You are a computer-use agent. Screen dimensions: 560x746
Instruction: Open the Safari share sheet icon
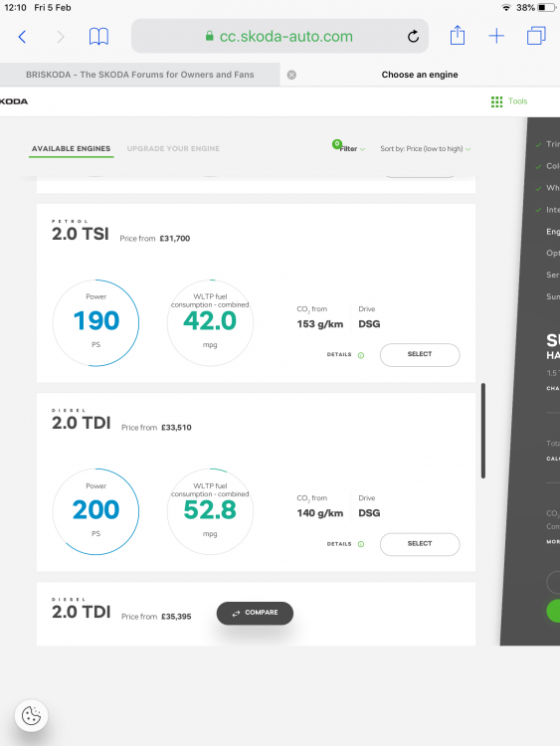pyautogui.click(x=458, y=36)
